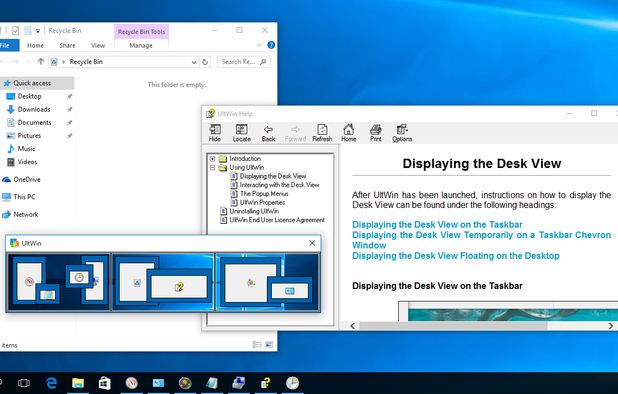Select This PC in Explorer navigation pane
This screenshot has width=618, height=394.
click(24, 197)
